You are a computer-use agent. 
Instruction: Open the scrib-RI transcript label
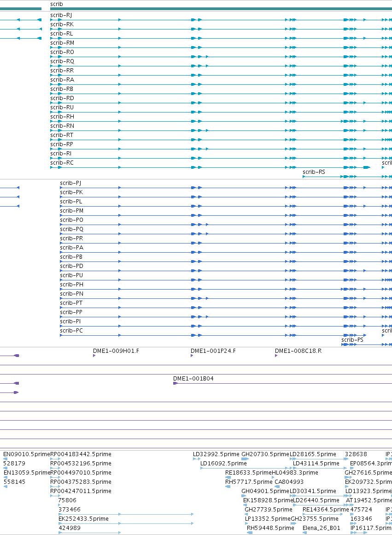click(61, 153)
